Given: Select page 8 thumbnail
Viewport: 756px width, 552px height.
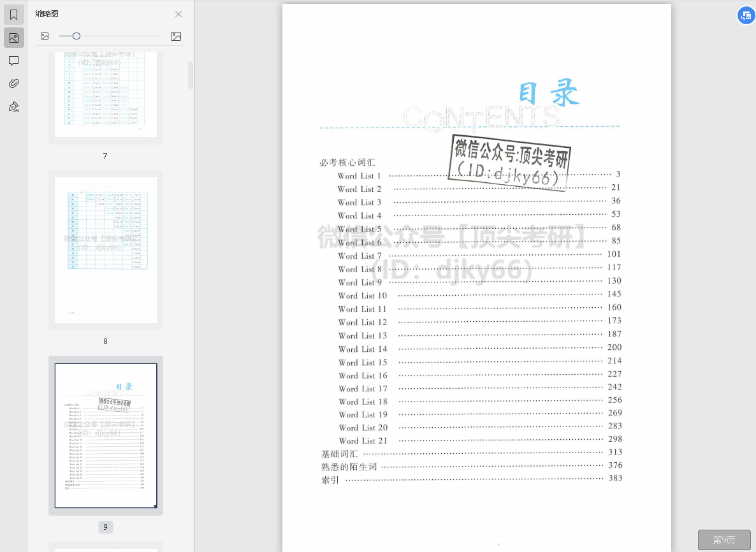Looking at the screenshot, I should pos(106,251).
